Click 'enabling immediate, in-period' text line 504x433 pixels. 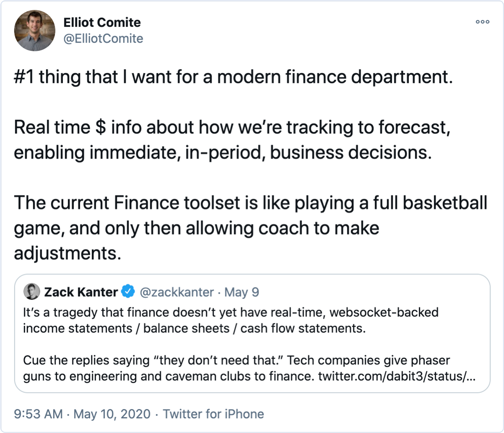(223, 152)
